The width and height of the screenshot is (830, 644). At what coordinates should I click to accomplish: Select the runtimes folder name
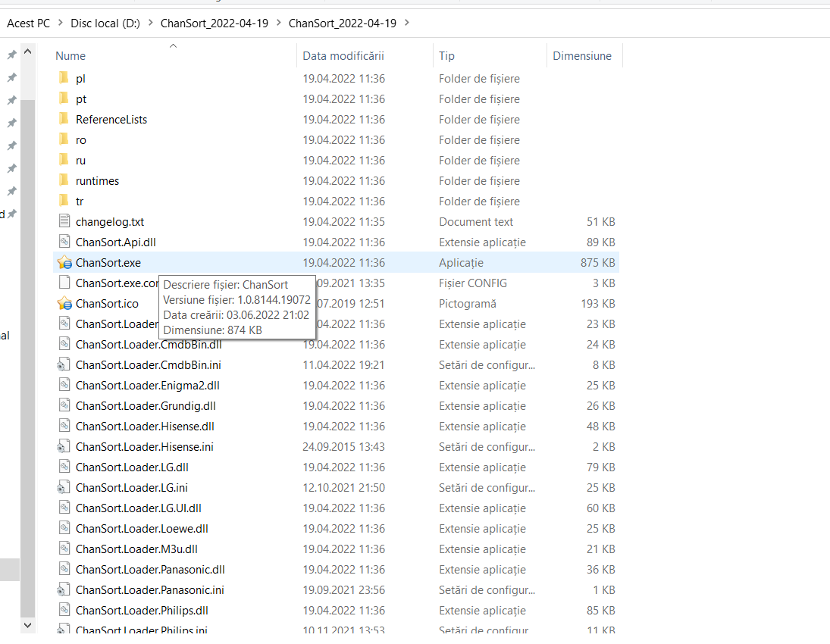97,181
